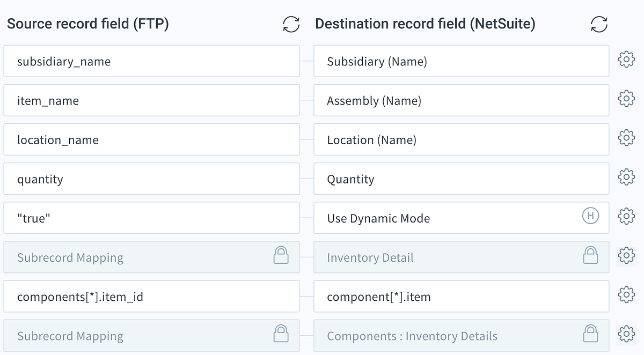
Task: Open settings gear for Quantity mapping
Action: click(626, 177)
